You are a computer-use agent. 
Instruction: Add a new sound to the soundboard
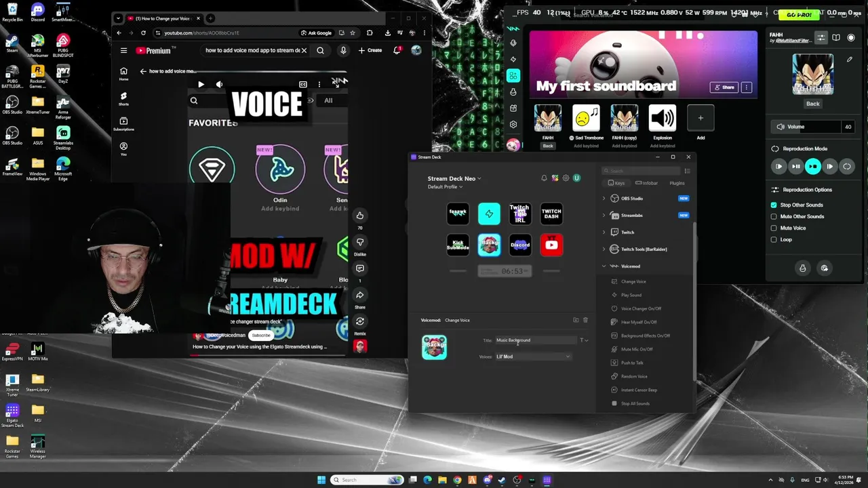[x=701, y=118]
